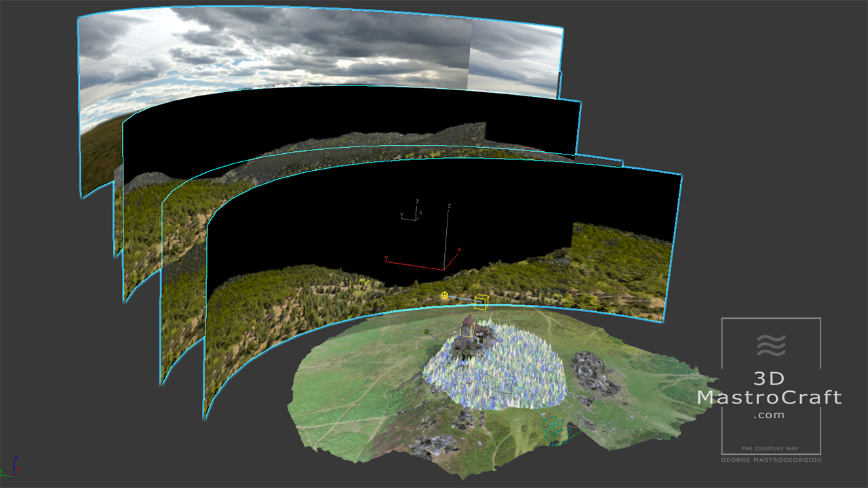Click the wave logo above 3D MastroCraft
The height and width of the screenshot is (488, 868).
click(x=771, y=346)
